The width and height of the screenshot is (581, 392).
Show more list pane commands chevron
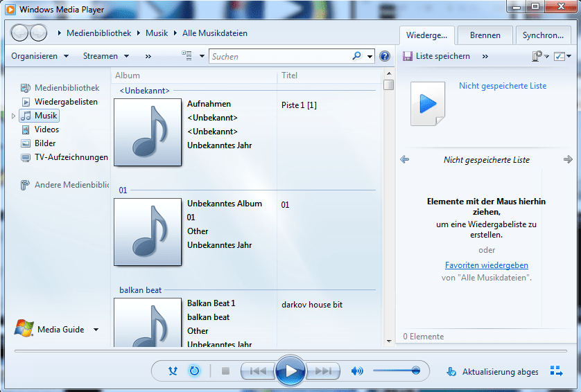[485, 56]
